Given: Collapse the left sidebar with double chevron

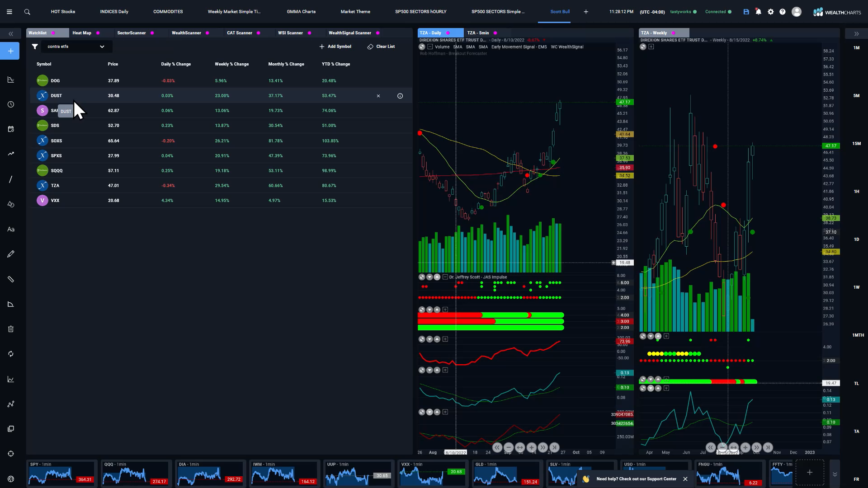Looking at the screenshot, I should tap(11, 34).
